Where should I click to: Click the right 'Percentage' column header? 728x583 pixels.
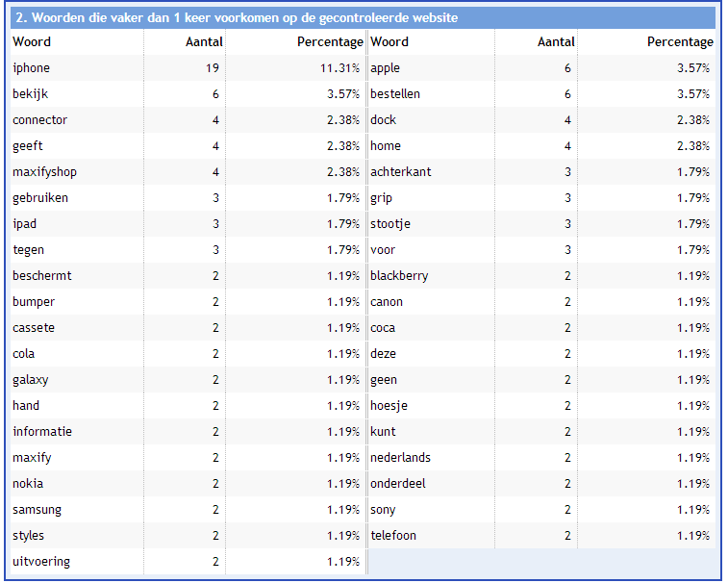coord(680,41)
